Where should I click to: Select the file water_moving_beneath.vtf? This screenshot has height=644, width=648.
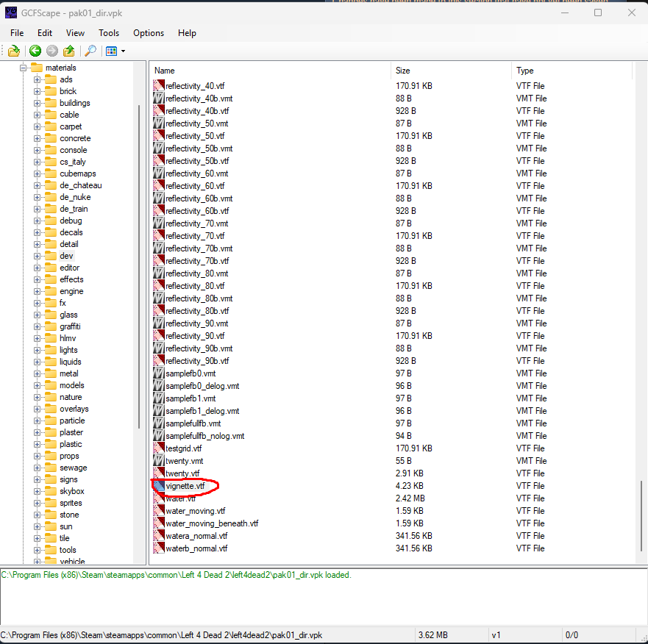[212, 523]
